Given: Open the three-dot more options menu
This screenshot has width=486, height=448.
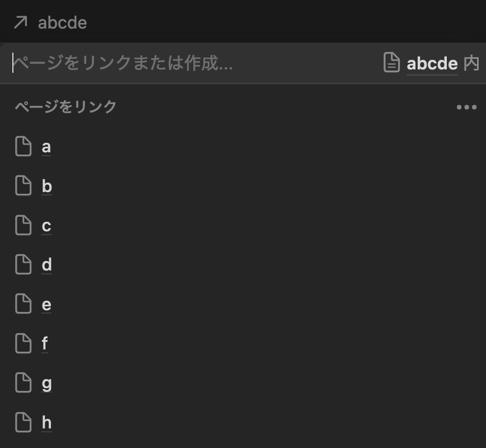Looking at the screenshot, I should coord(466,108).
